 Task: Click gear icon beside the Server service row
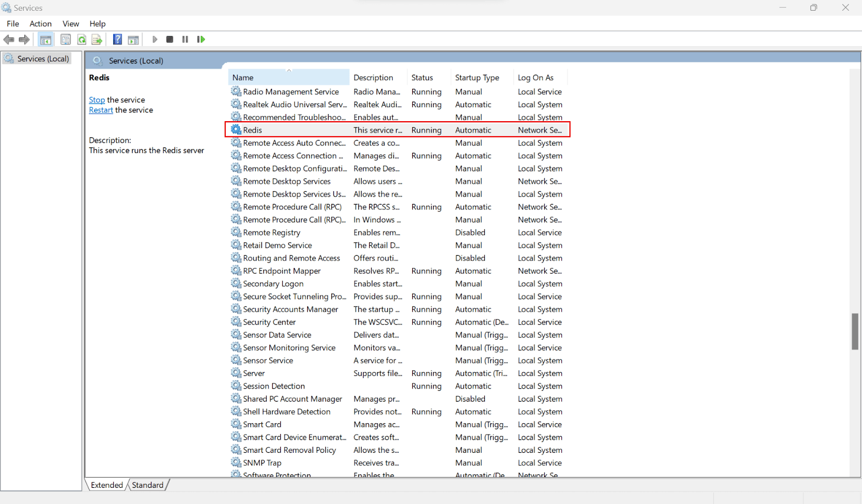(236, 373)
